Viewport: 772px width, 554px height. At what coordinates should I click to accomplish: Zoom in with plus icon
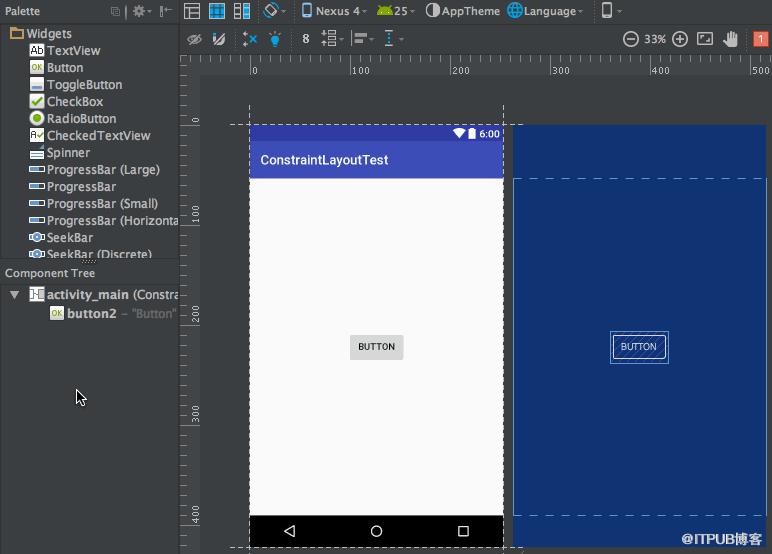click(680, 39)
